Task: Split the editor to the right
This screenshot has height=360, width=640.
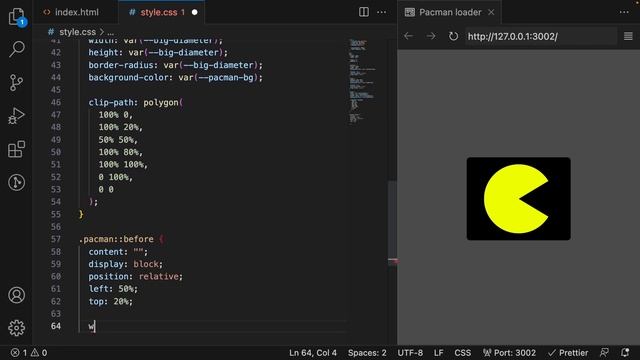Action: click(364, 12)
